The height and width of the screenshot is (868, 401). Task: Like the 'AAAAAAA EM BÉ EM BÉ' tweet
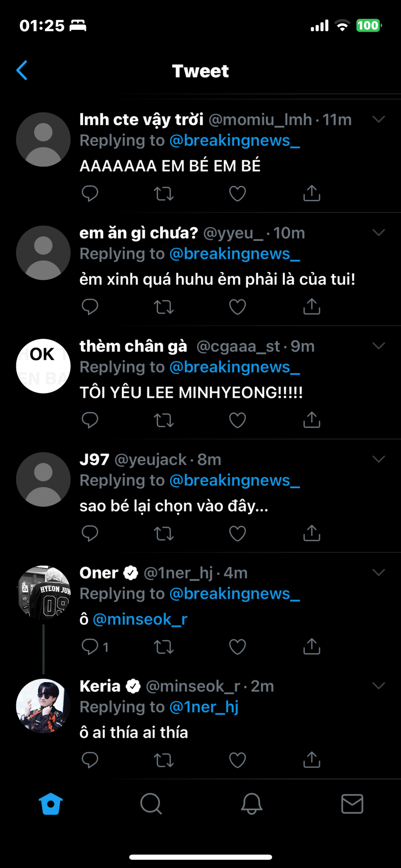click(x=237, y=193)
